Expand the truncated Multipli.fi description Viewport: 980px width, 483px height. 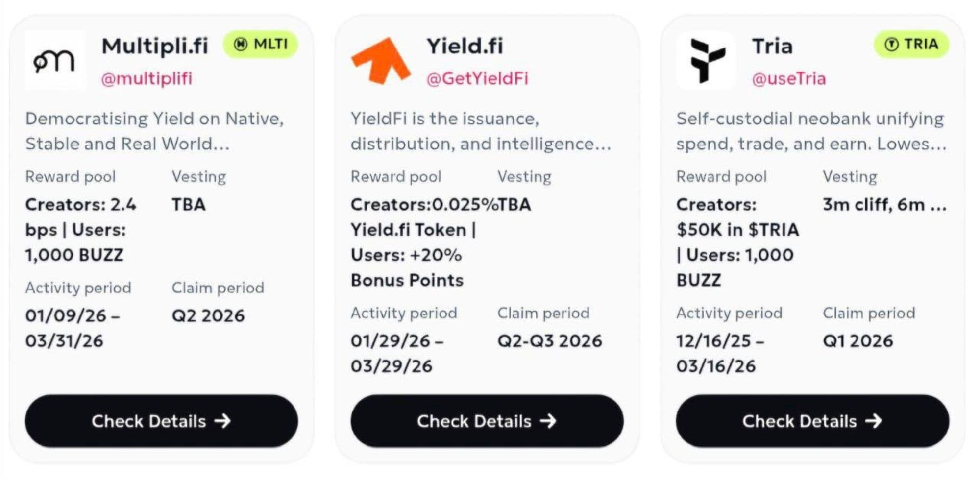click(x=219, y=144)
